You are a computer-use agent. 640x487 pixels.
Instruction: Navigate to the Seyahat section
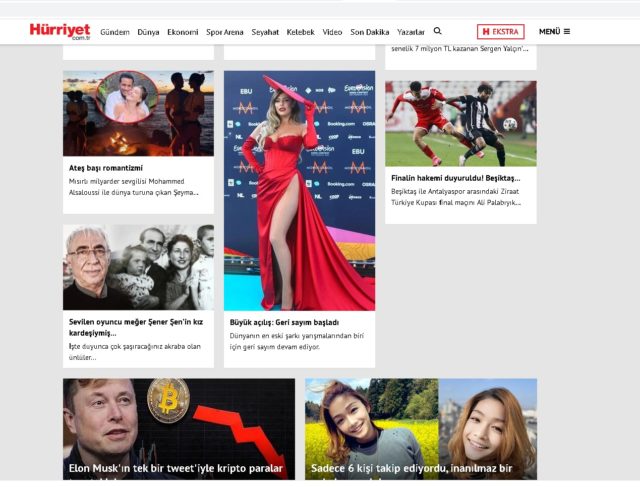tap(265, 32)
